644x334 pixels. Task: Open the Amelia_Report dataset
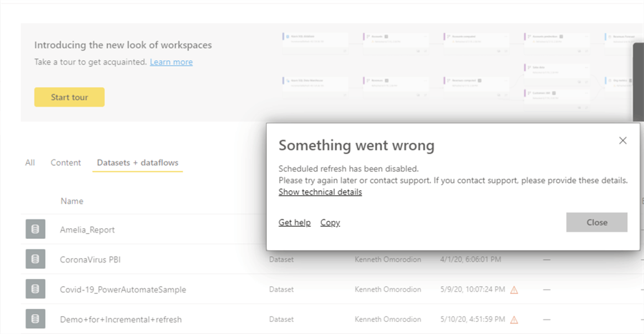coord(87,230)
